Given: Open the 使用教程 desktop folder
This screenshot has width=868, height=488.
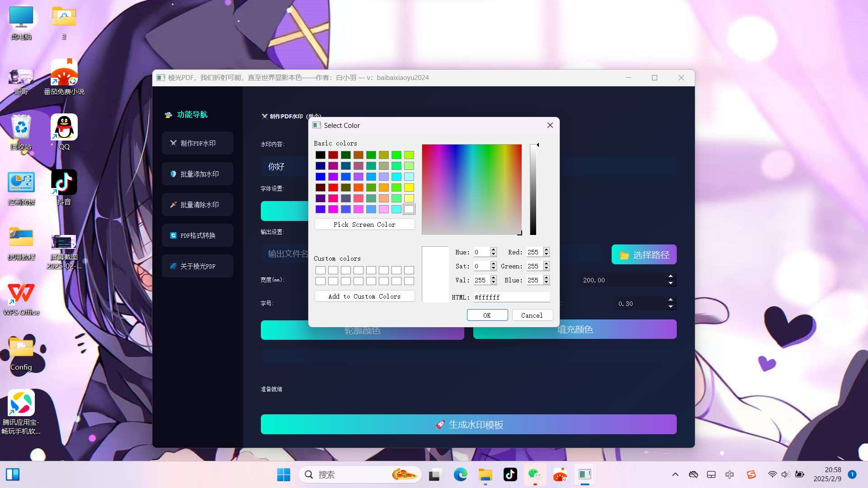Looking at the screenshot, I should point(21,243).
